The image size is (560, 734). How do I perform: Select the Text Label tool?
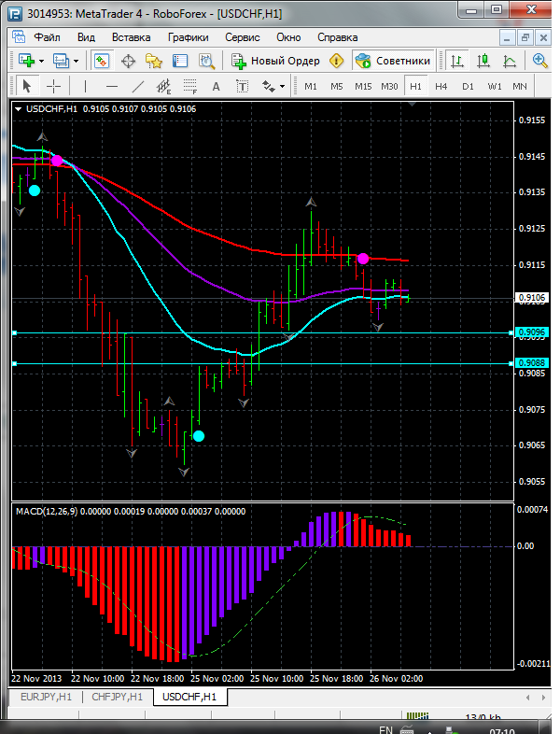pyautogui.click(x=242, y=87)
